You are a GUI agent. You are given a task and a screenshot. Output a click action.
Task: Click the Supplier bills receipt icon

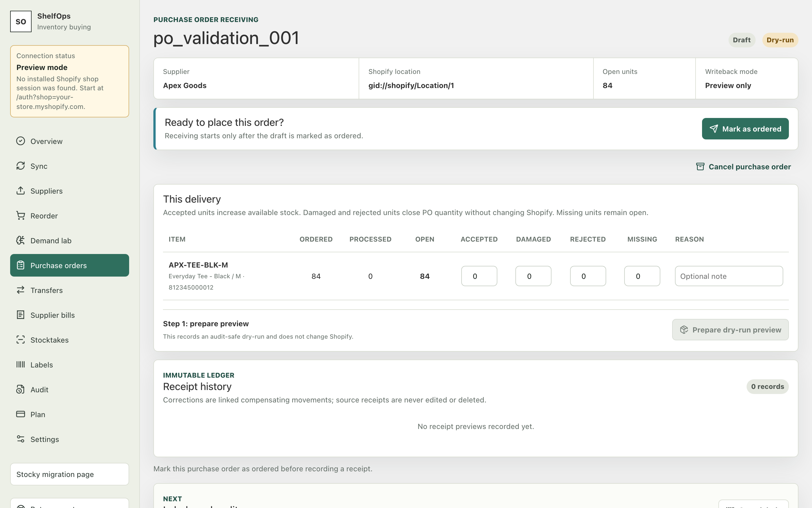(21, 315)
